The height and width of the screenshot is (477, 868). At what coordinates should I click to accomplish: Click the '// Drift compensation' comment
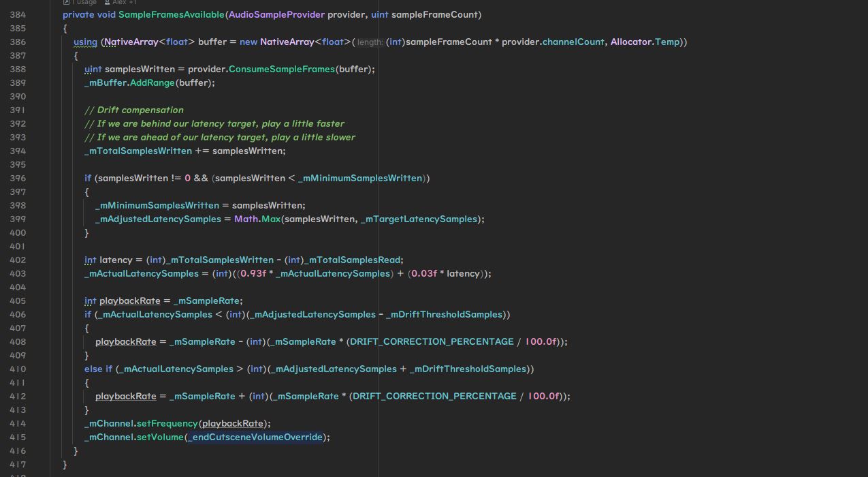(134, 110)
